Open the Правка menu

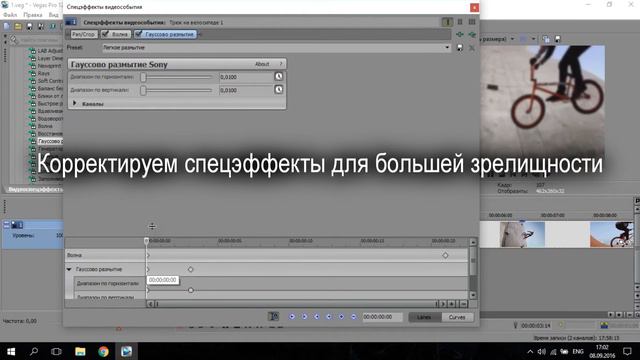tap(33, 15)
